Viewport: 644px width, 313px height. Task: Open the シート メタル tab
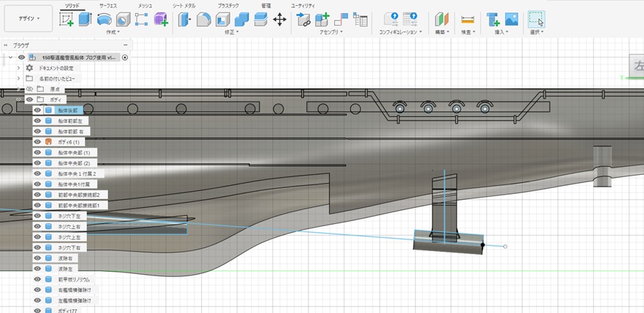tap(184, 4)
